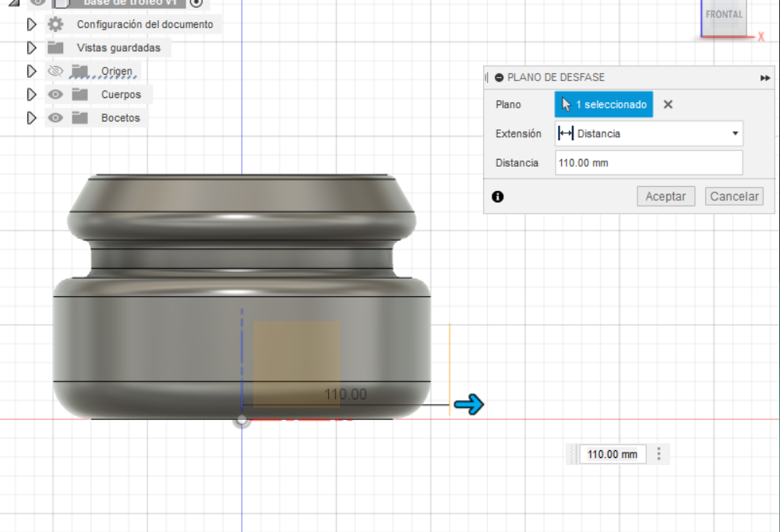Hide the Bocetos folder

[55, 118]
